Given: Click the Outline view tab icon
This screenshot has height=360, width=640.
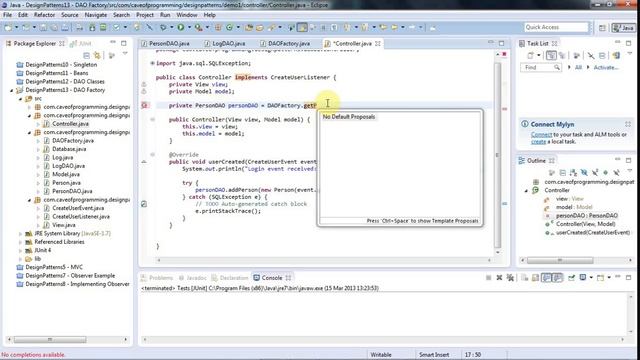Looking at the screenshot, I should tap(522, 161).
